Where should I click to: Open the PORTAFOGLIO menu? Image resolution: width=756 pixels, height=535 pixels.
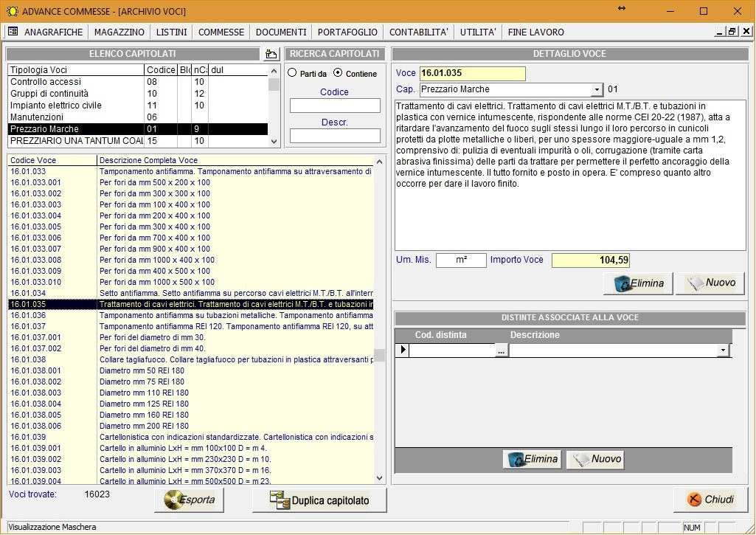click(x=347, y=32)
